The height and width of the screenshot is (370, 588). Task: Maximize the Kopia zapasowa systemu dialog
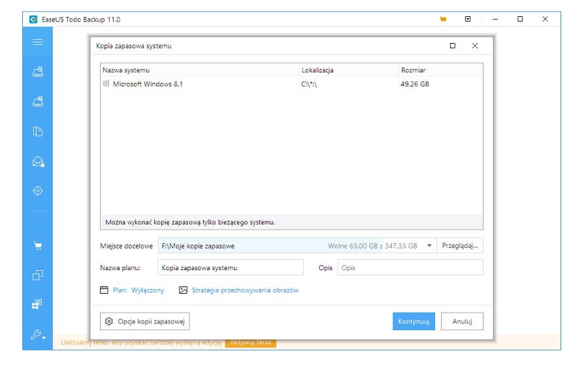[453, 46]
